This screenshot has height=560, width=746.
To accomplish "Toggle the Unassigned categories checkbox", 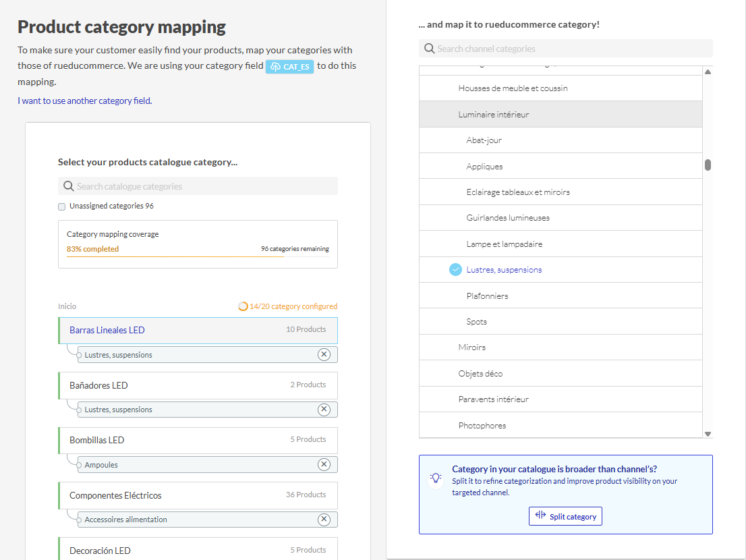I will click(x=62, y=206).
